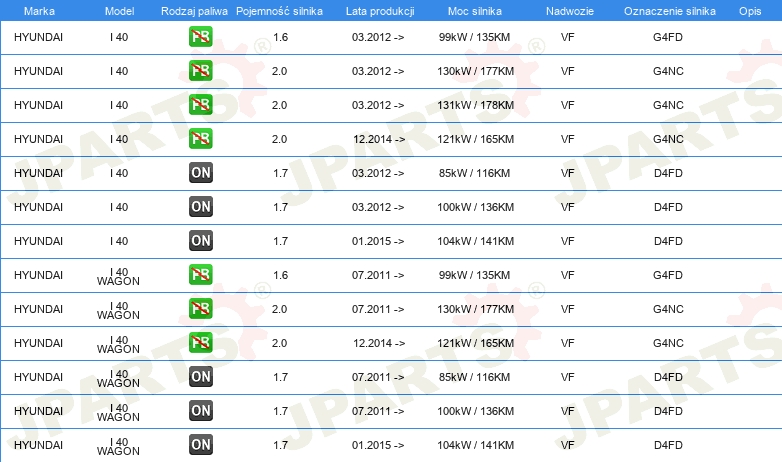The height and width of the screenshot is (462, 782).
Task: Select 12.2014 -> in the I 40 sedan row
Action: 379,139
